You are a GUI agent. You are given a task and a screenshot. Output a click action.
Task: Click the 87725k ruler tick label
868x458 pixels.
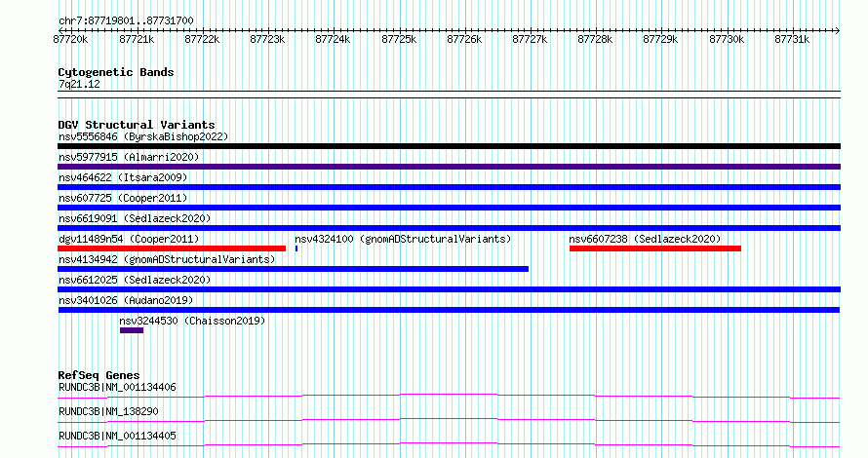point(399,39)
